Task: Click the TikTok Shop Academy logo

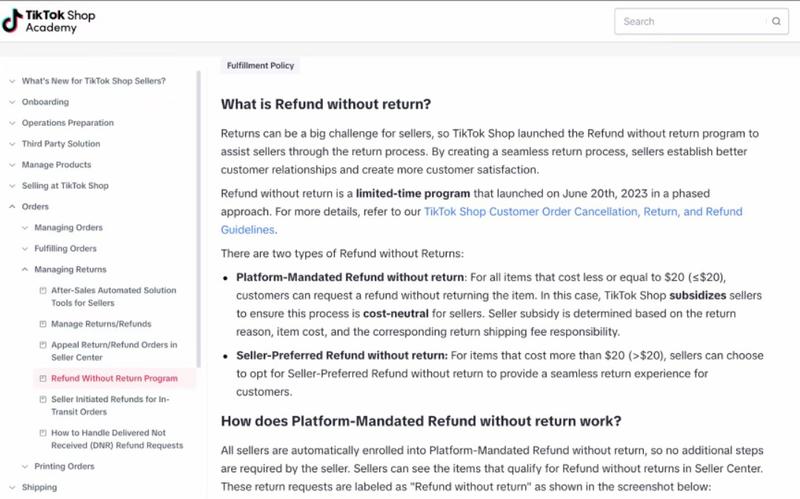Action: (48, 21)
